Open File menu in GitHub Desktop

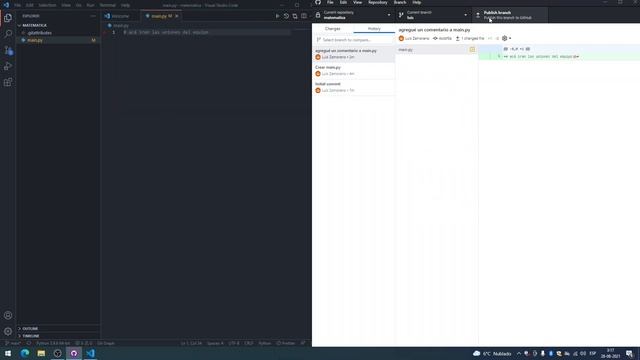pos(330,2)
